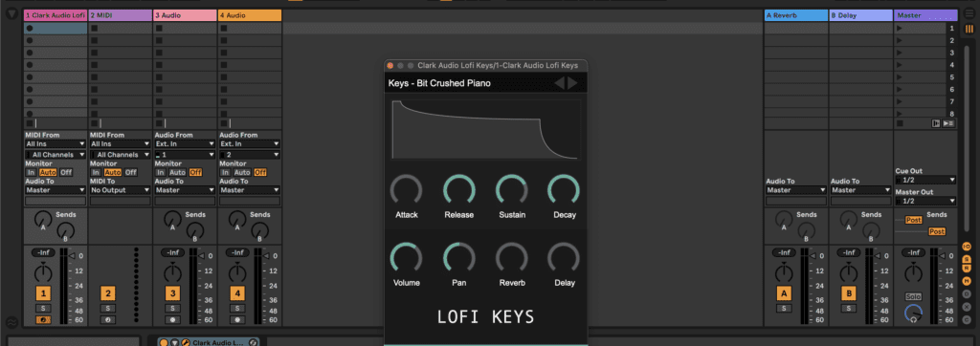Open track 3 Audio From Ext. In dropdown
The height and width of the screenshot is (346, 980).
(x=186, y=143)
